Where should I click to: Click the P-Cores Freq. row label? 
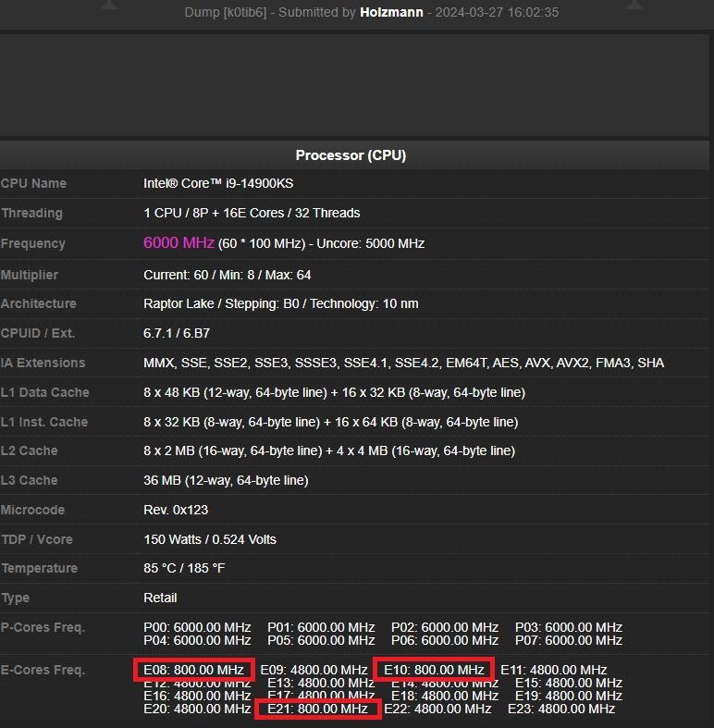(43, 628)
